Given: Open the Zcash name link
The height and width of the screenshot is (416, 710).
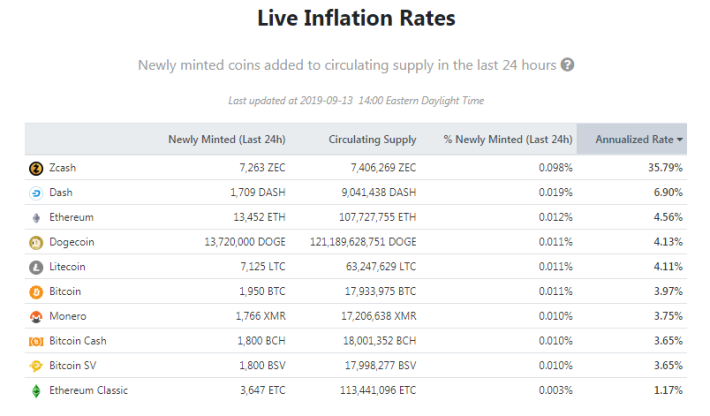Looking at the screenshot, I should (62, 168).
